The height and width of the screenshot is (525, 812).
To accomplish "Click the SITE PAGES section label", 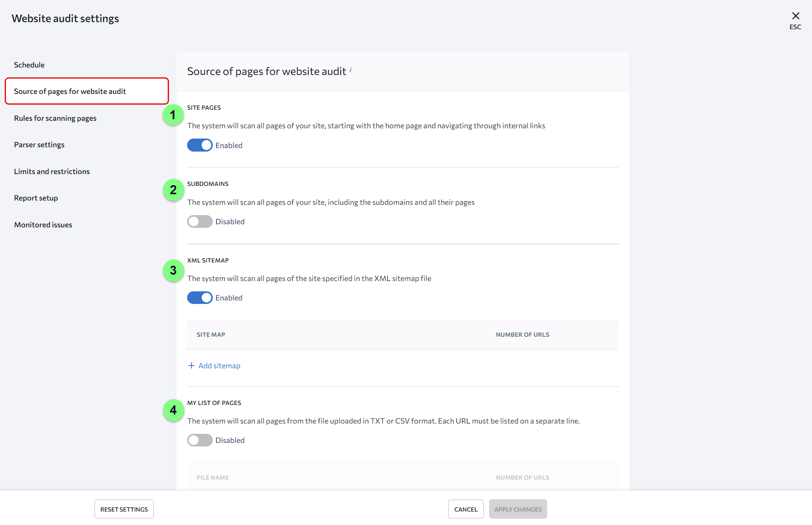I will pos(204,108).
